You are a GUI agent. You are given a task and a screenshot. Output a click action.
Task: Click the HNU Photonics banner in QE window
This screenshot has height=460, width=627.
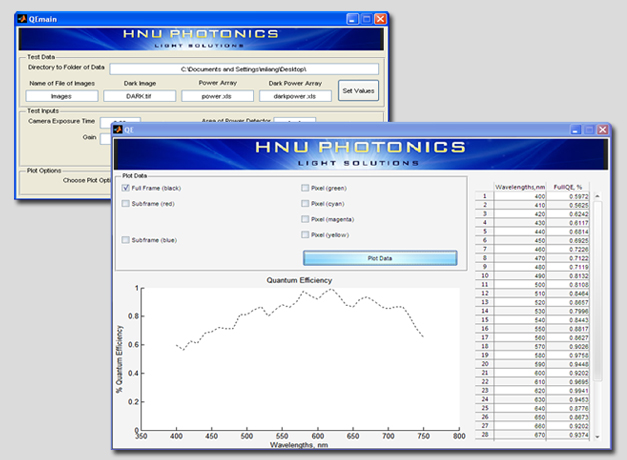[x=361, y=154]
